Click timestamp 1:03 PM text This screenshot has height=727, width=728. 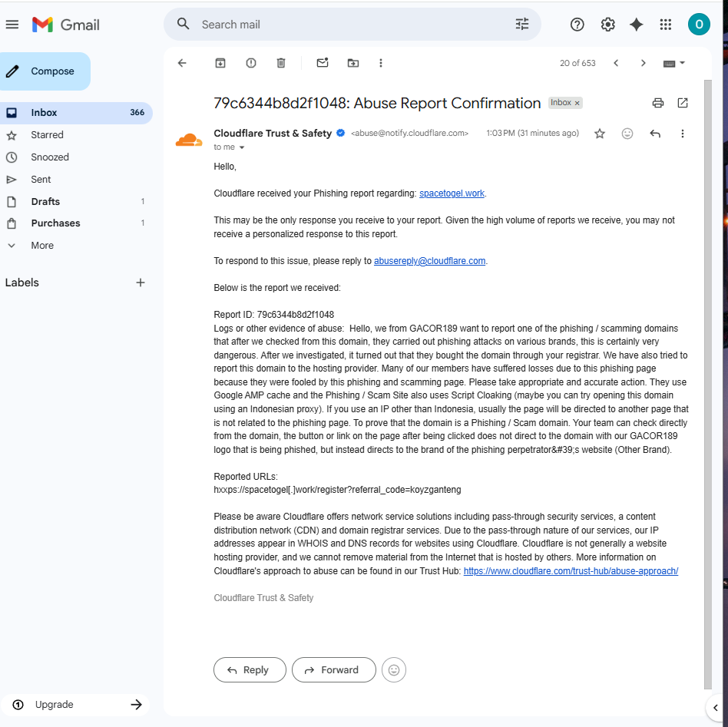click(532, 134)
